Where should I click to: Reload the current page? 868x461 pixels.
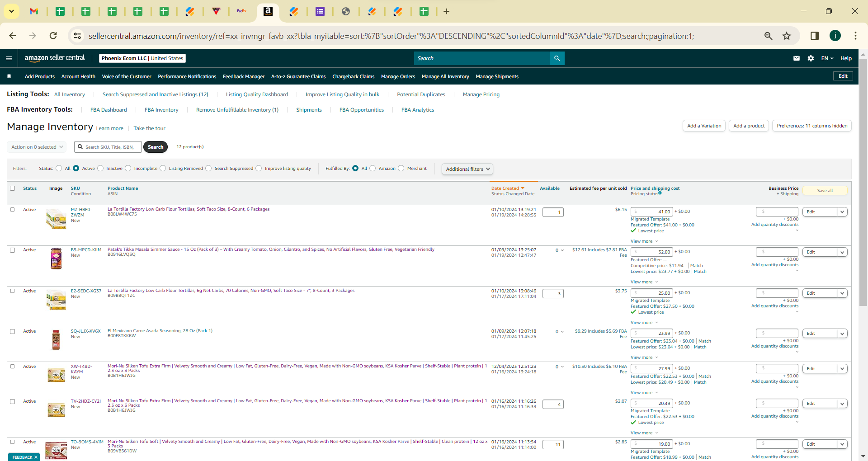point(53,36)
